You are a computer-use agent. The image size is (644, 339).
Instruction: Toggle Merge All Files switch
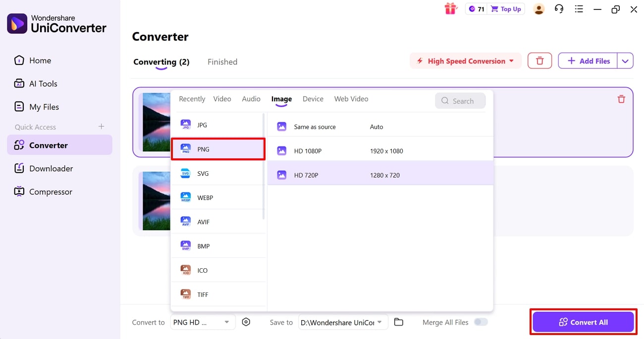[481, 322]
